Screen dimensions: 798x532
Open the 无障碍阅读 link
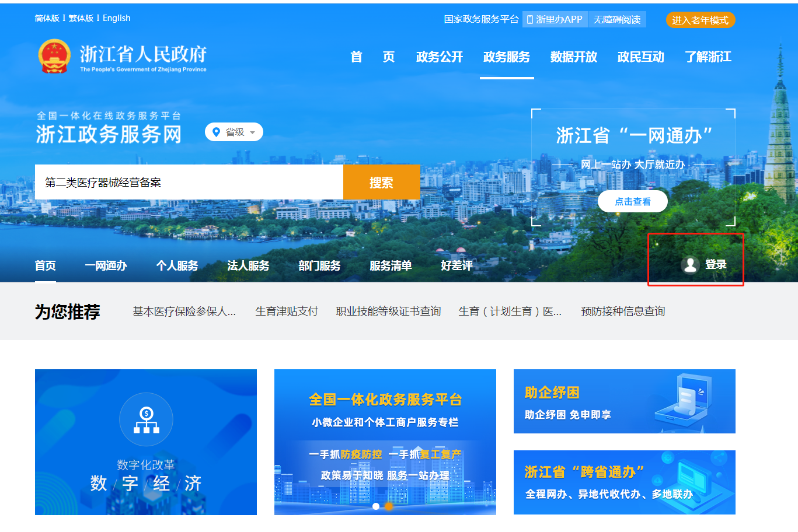[617, 20]
